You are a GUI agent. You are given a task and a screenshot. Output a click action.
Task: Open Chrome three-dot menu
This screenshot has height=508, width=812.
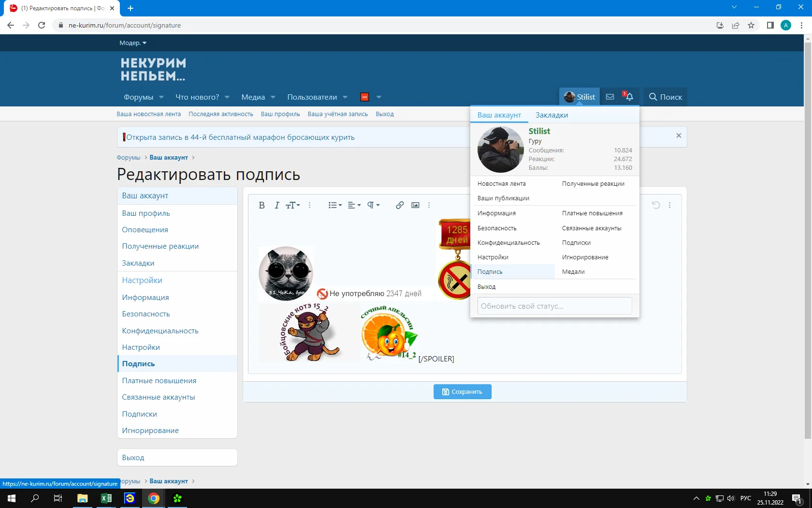[802, 25]
